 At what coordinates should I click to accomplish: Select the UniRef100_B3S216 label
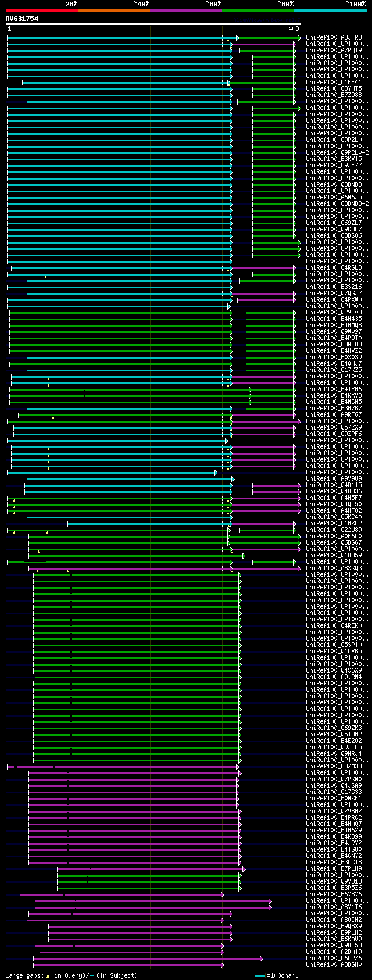pyautogui.click(x=334, y=287)
